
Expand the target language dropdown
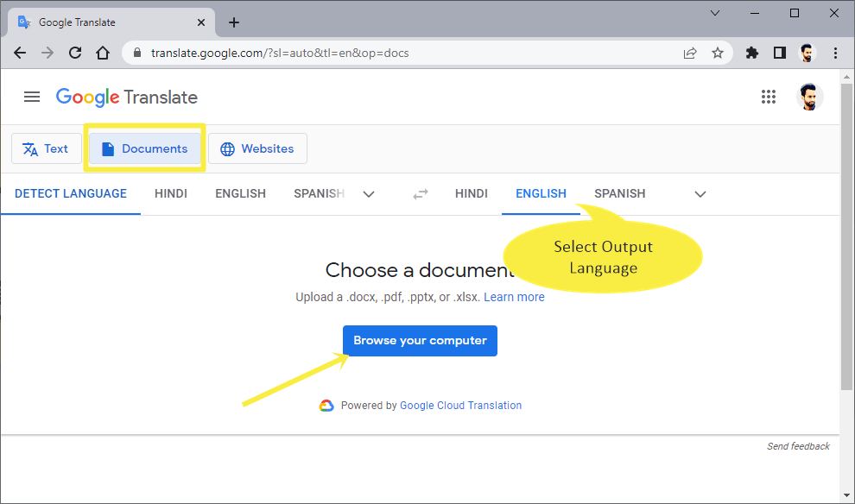pos(700,194)
